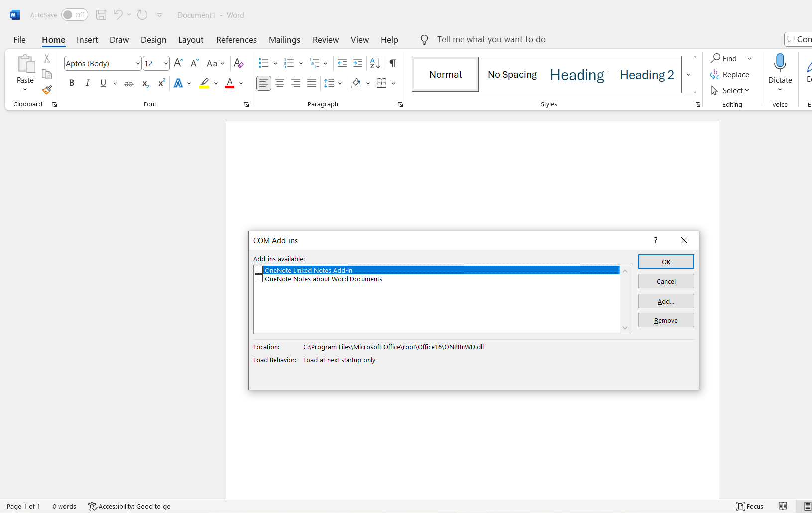Open the Layout tab
Viewport: 812px width, 513px height.
191,40
